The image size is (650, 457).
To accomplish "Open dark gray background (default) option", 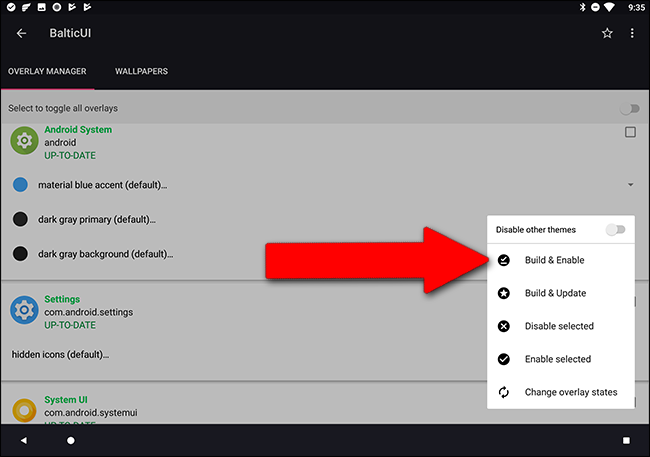I will pos(106,254).
